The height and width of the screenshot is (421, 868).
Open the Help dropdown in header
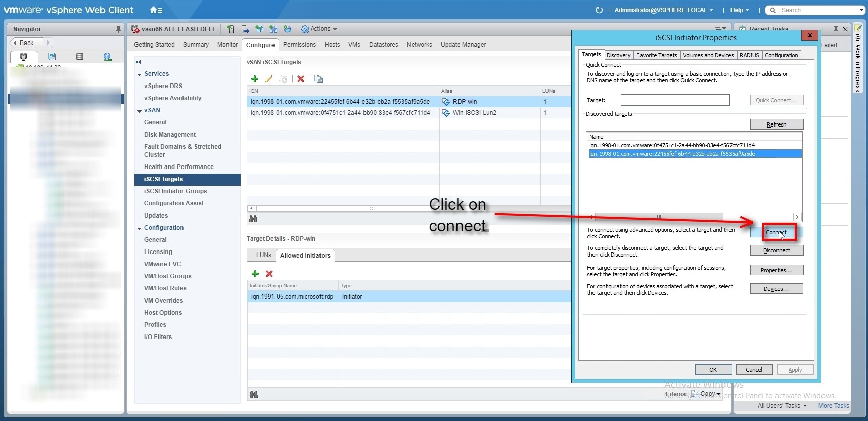(x=739, y=10)
